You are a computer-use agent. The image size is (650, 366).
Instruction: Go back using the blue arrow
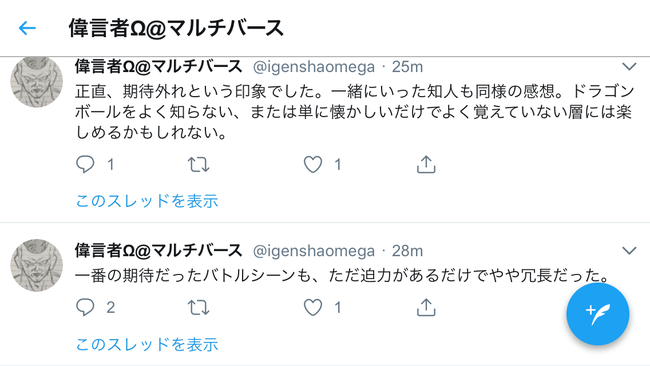coord(27,28)
